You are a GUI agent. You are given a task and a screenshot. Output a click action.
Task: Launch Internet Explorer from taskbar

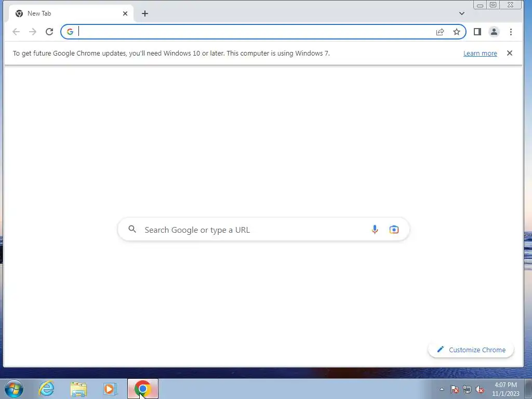46,389
